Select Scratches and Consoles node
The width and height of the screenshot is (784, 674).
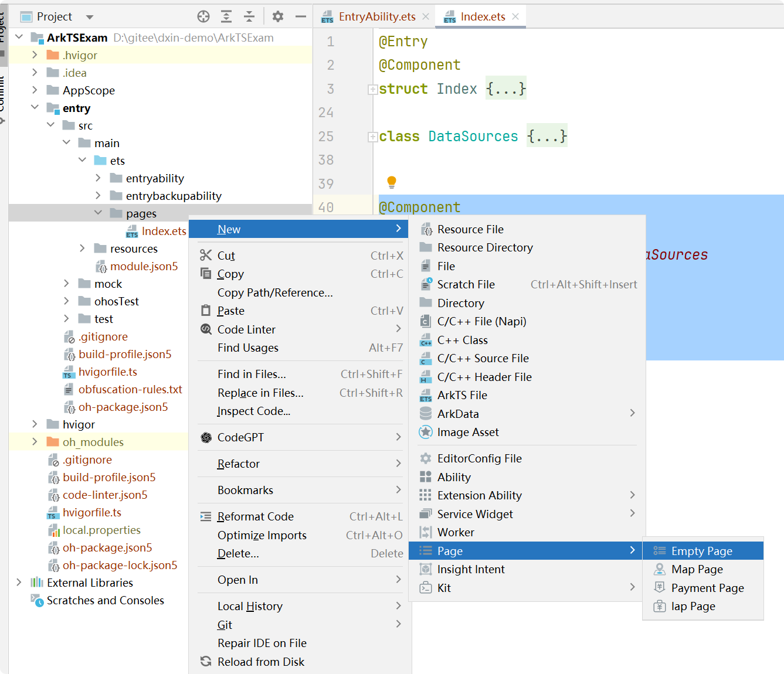(x=105, y=600)
